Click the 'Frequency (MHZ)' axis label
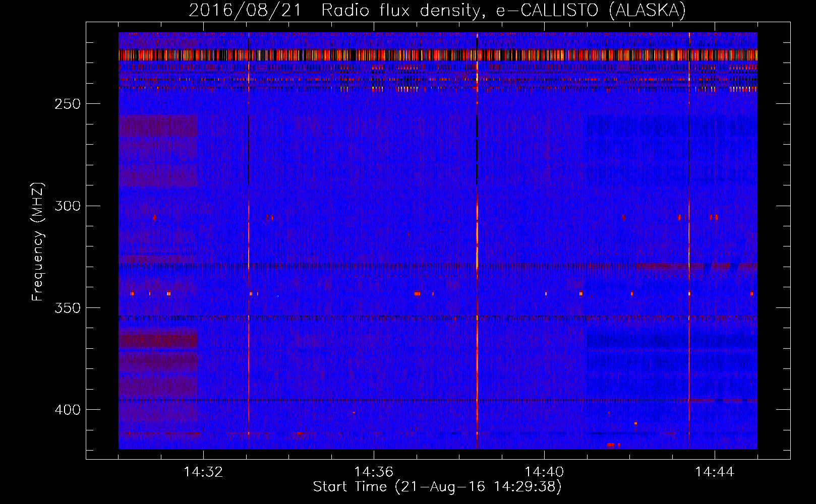 [x=38, y=242]
